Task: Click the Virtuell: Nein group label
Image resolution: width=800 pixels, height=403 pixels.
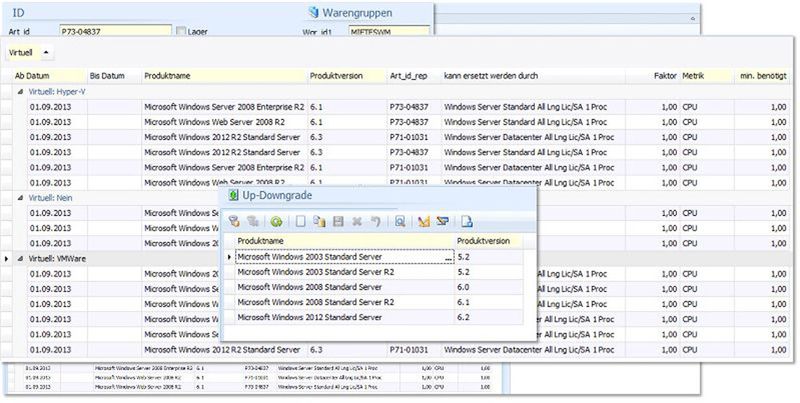Action: [x=50, y=198]
